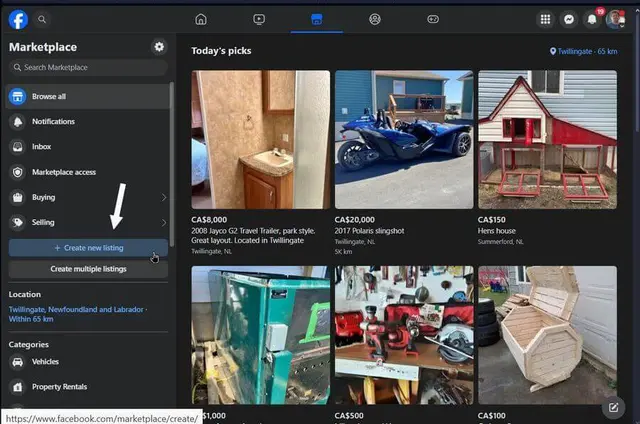
Task: Click the Selling tag icon
Action: point(18,222)
